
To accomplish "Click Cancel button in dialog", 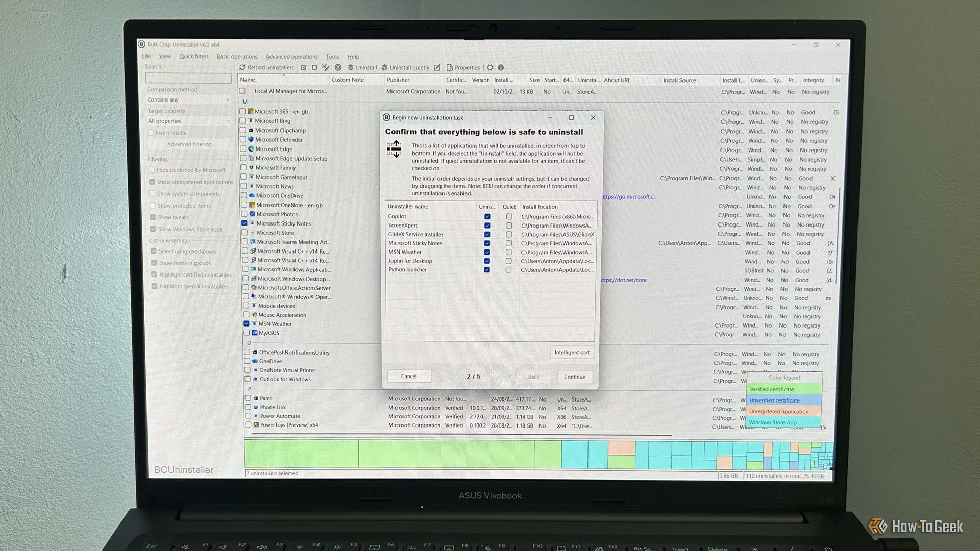I will (409, 376).
